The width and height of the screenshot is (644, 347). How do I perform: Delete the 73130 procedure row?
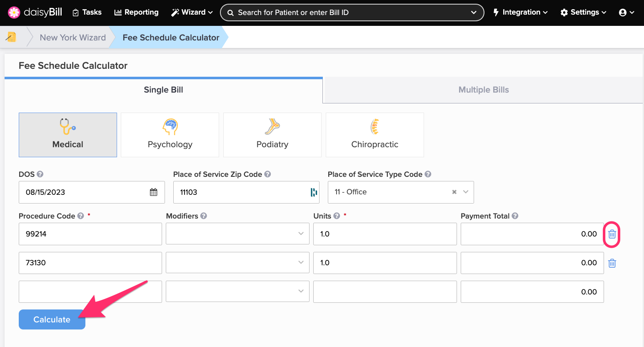coord(612,263)
